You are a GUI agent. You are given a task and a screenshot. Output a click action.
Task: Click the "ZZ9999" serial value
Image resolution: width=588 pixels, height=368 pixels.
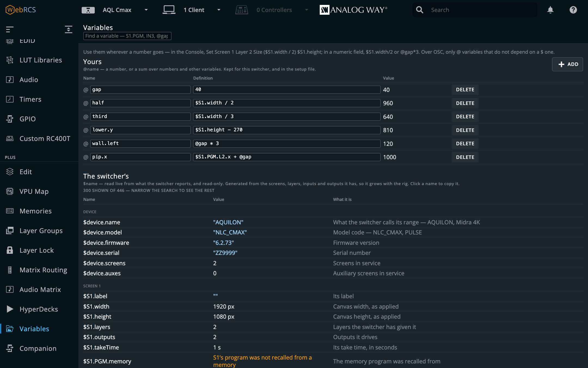pyautogui.click(x=225, y=253)
